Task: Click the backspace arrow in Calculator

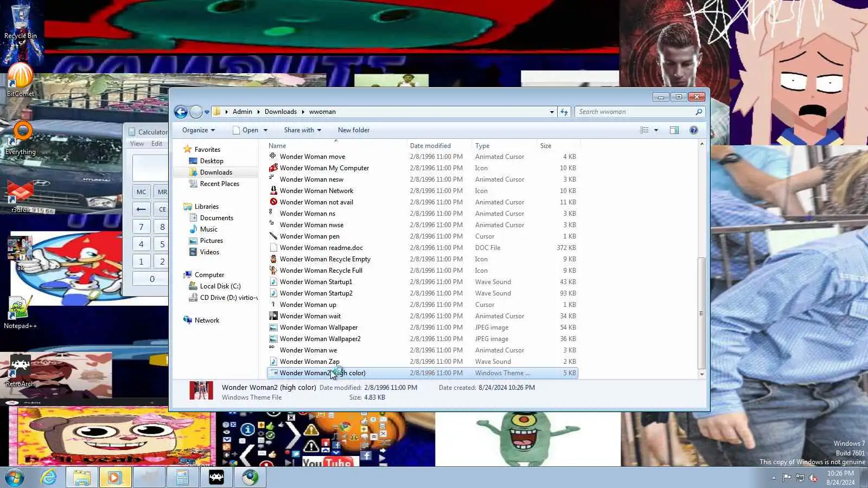Action: (141, 209)
